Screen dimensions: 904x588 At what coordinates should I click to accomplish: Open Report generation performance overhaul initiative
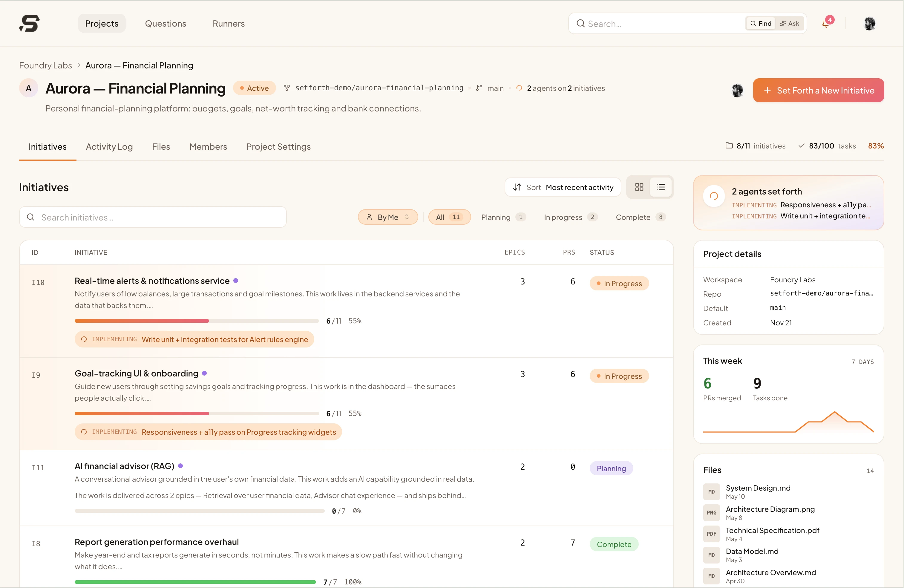(x=157, y=542)
